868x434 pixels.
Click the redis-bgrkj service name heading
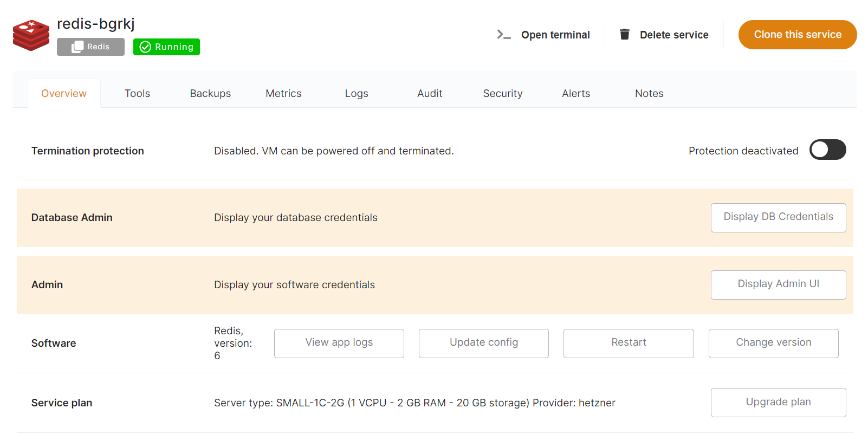pyautogui.click(x=96, y=24)
